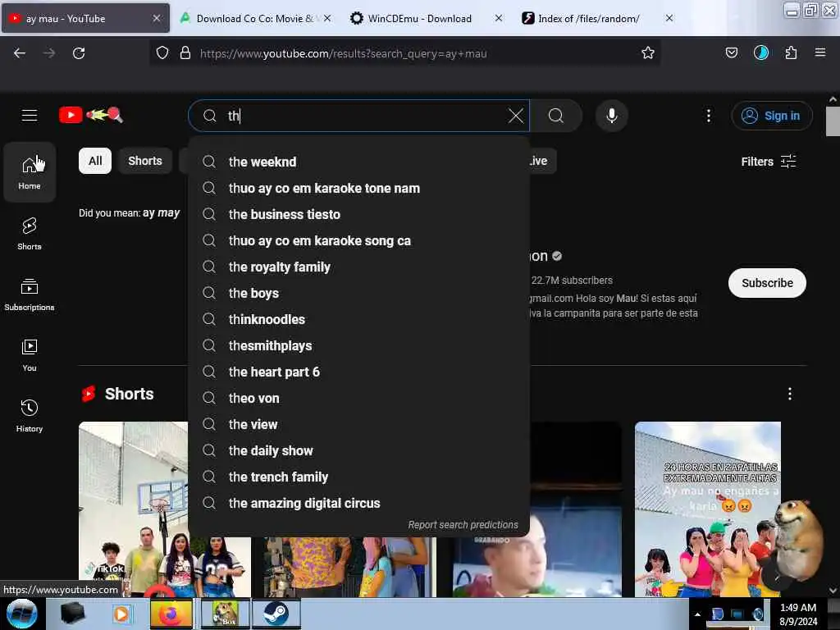
Task: Open Steam from the taskbar
Action: (x=276, y=614)
